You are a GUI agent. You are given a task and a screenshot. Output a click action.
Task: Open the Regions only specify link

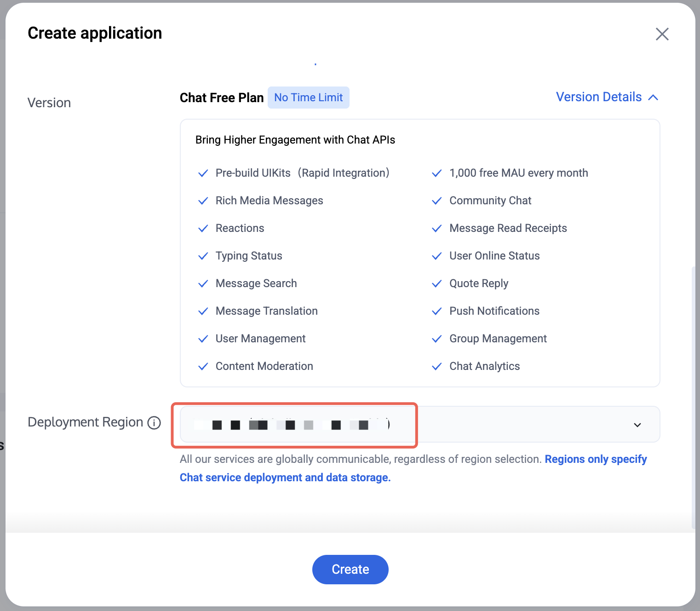click(596, 459)
